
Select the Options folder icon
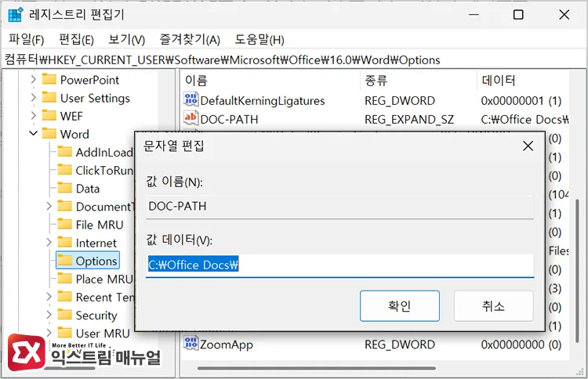(64, 260)
